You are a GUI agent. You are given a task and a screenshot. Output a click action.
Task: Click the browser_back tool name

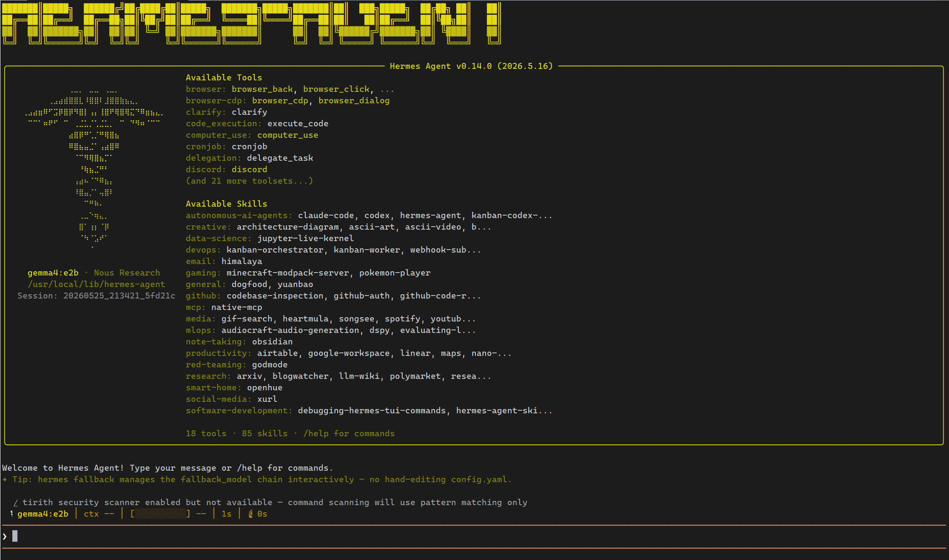pyautogui.click(x=262, y=89)
